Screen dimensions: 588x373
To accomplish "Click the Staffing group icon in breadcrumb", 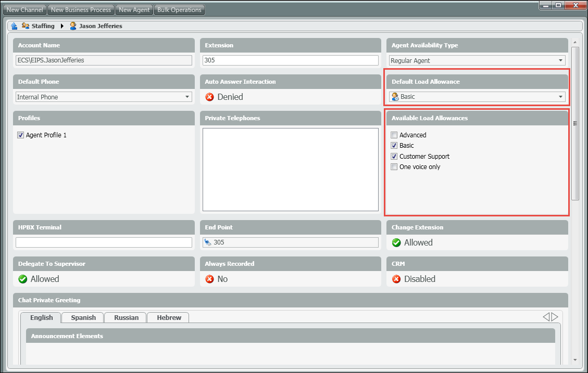I will [x=26, y=26].
